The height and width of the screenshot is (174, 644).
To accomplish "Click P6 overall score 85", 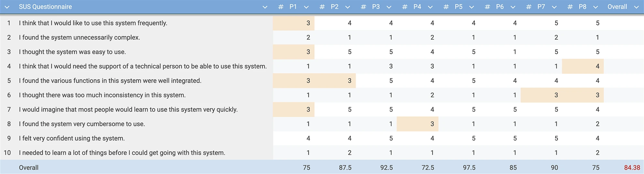I will click(x=513, y=168).
